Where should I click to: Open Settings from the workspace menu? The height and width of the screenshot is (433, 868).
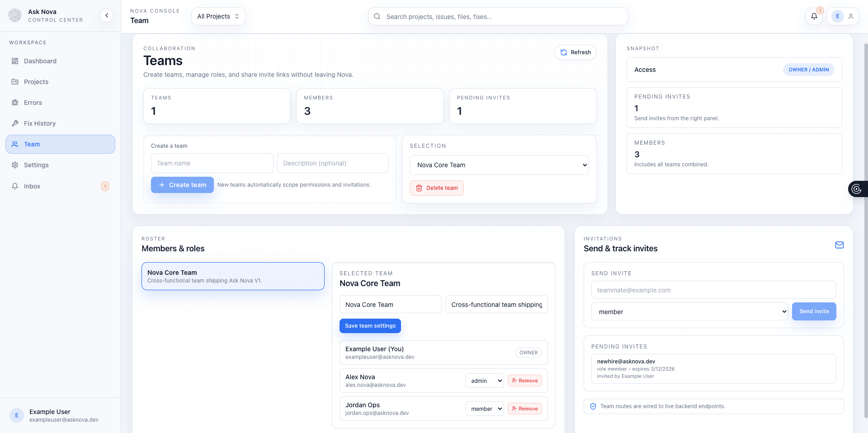[x=36, y=165]
